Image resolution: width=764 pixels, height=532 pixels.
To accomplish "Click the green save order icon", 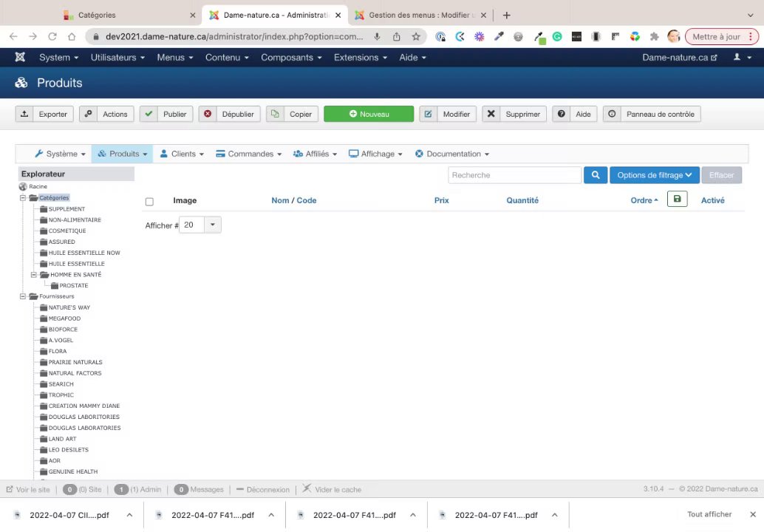I will (678, 199).
